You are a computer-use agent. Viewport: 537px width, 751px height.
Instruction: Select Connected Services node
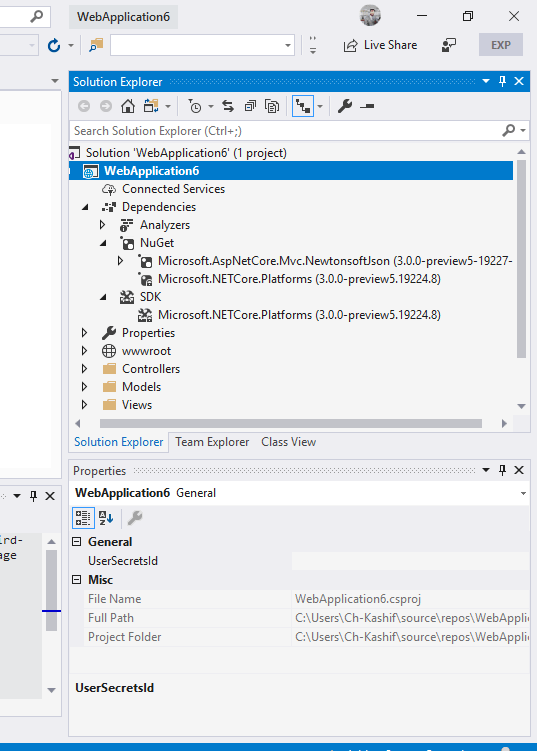click(x=173, y=189)
